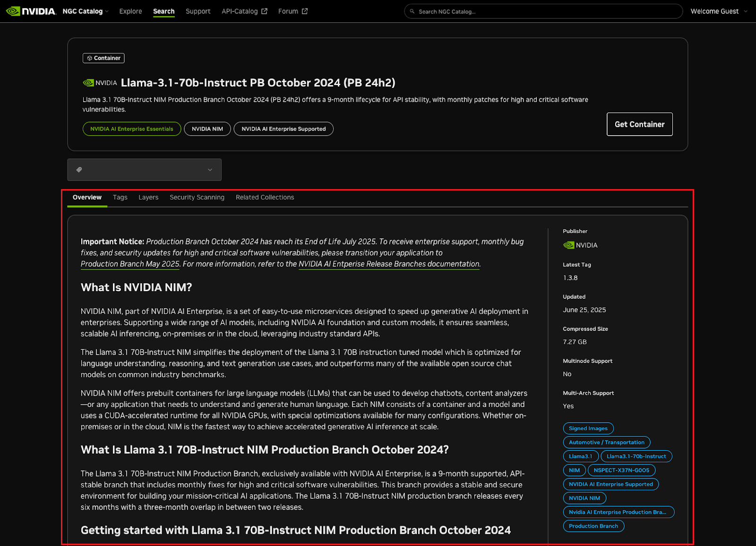Click the NVIDIA logo in header

(31, 11)
